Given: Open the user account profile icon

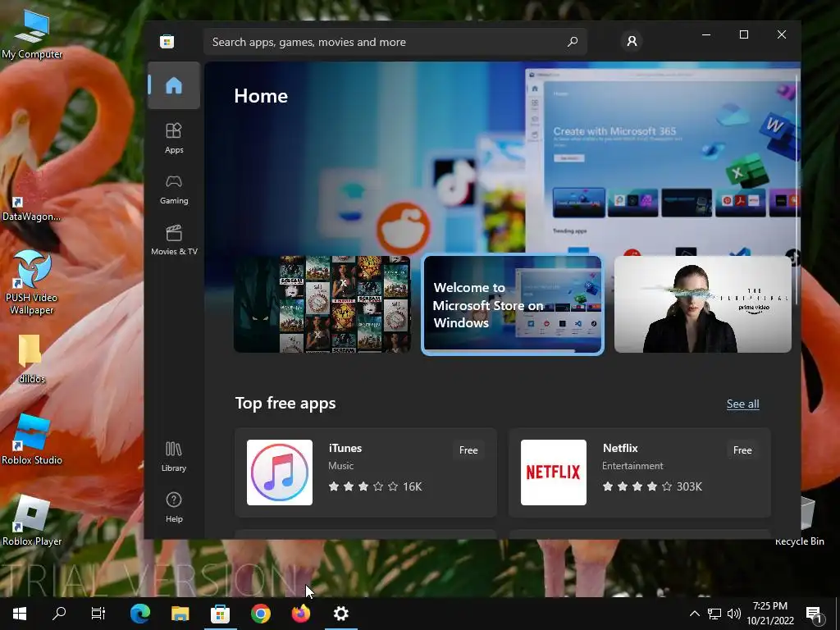Looking at the screenshot, I should point(632,41).
